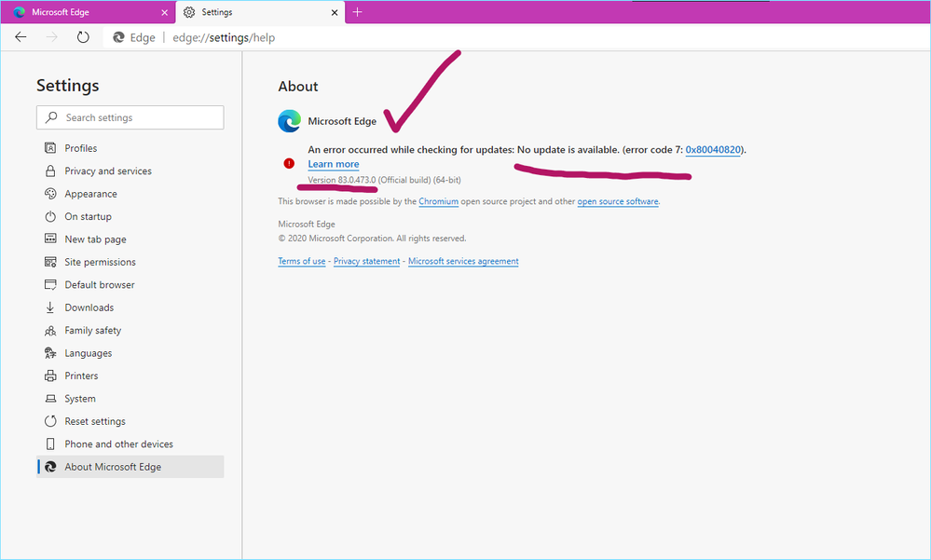Image resolution: width=931 pixels, height=560 pixels.
Task: Click the magnifier icon in Search settings
Action: pyautogui.click(x=51, y=117)
